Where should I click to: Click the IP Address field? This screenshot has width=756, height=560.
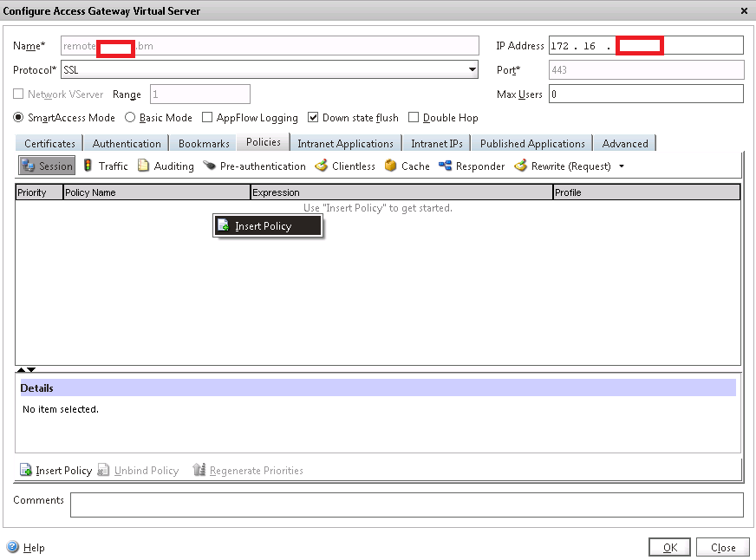646,46
